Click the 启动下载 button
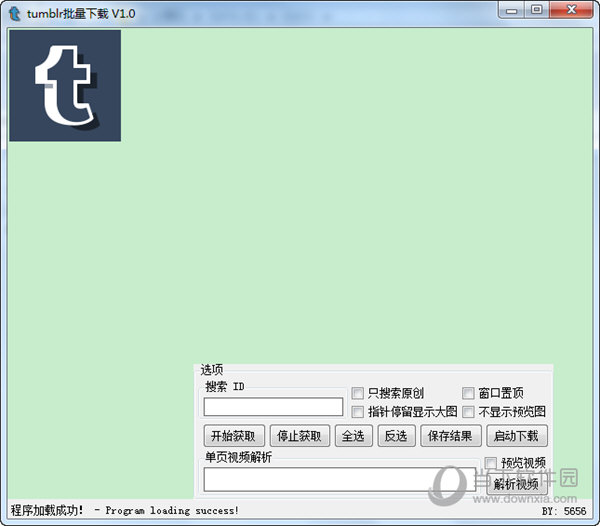600x526 pixels. point(517,436)
